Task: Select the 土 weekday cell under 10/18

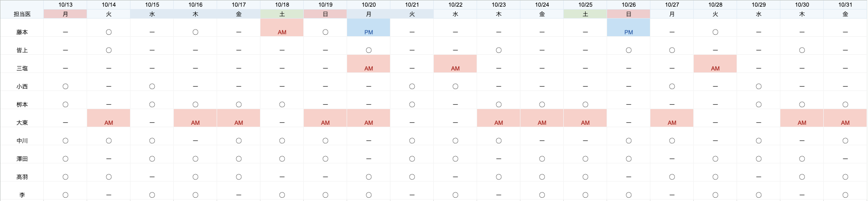Action: pos(282,14)
